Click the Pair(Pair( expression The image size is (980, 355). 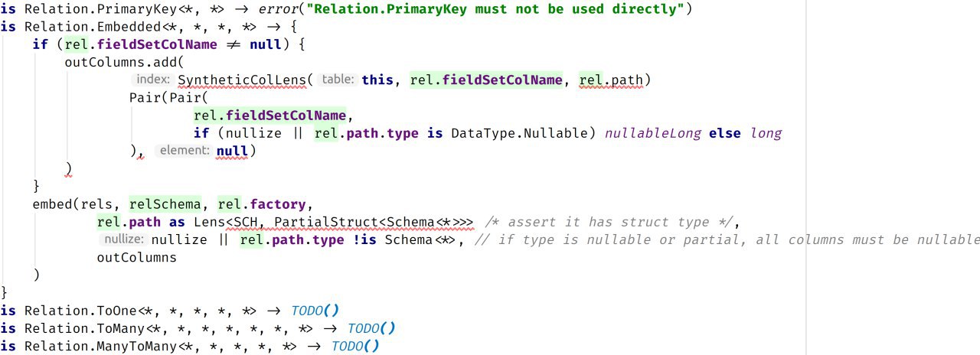tap(169, 98)
